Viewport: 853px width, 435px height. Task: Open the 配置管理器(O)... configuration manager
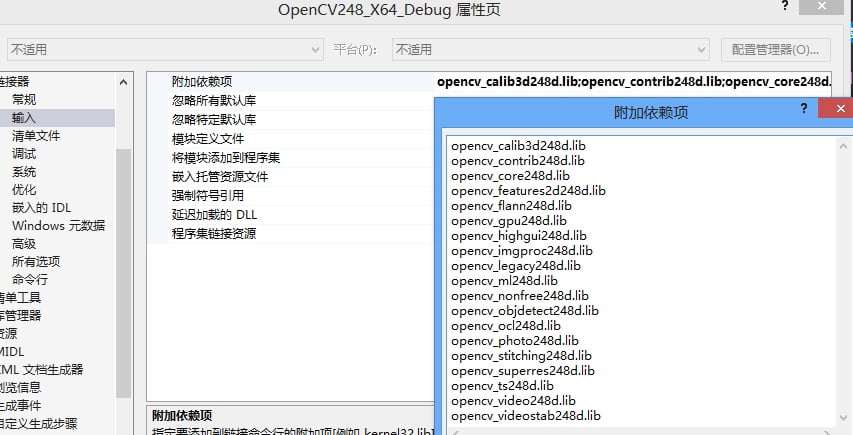pyautogui.click(x=775, y=49)
